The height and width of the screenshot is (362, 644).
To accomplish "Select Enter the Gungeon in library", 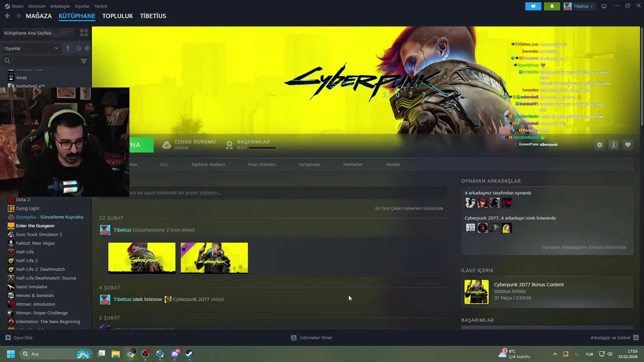I will point(35,226).
